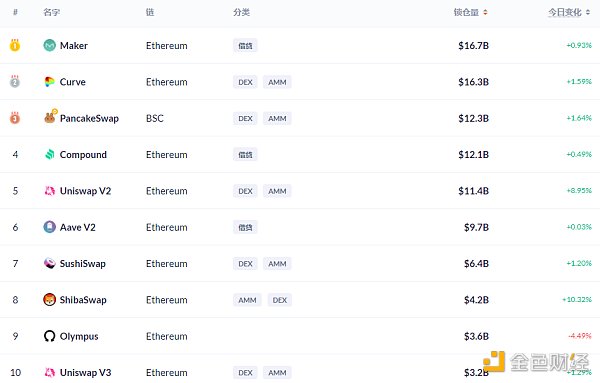600x383 pixels.
Task: Click the PancakeSwap bunny icon
Action: 50,116
